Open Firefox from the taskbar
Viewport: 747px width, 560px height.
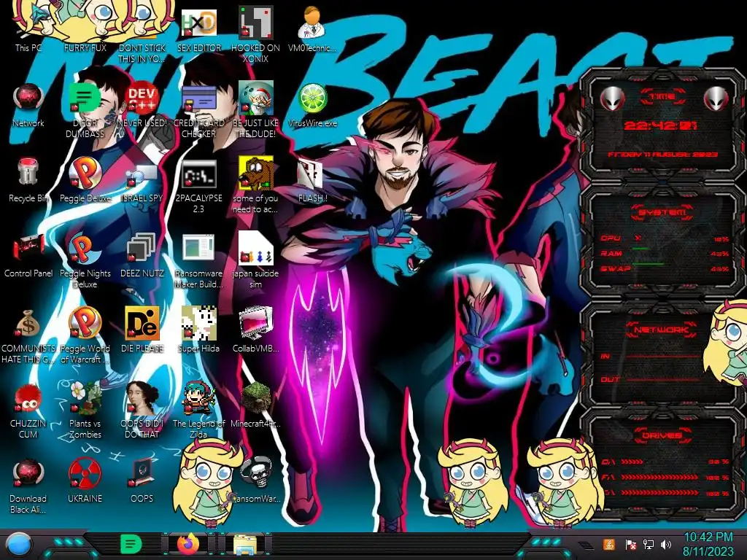coord(189,544)
